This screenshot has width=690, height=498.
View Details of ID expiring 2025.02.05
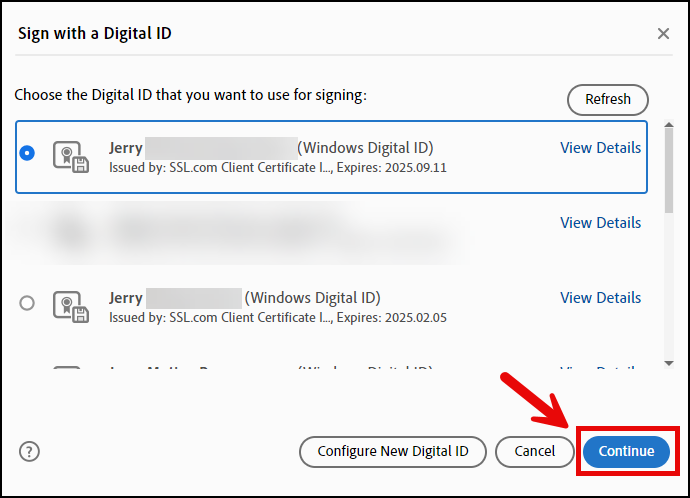coord(600,298)
